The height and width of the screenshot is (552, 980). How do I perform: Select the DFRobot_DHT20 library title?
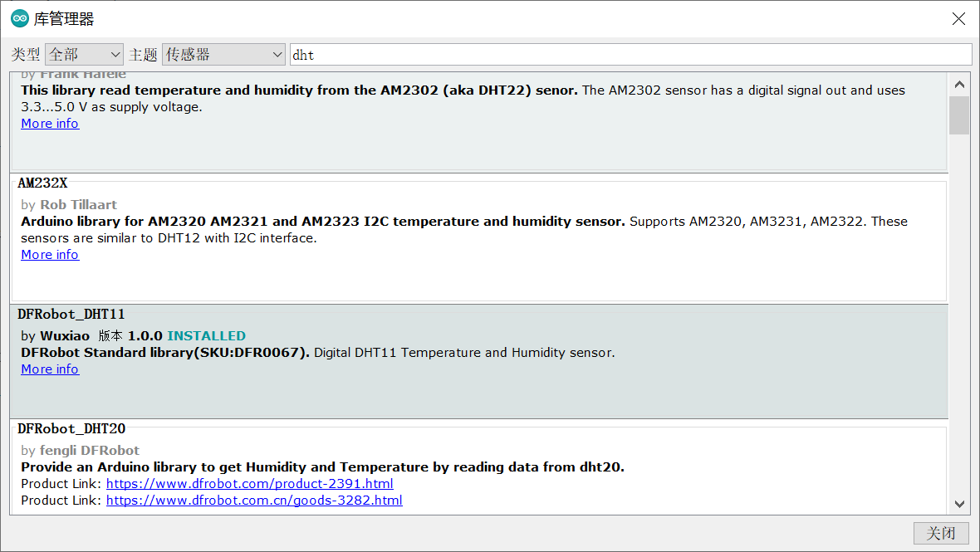71,429
